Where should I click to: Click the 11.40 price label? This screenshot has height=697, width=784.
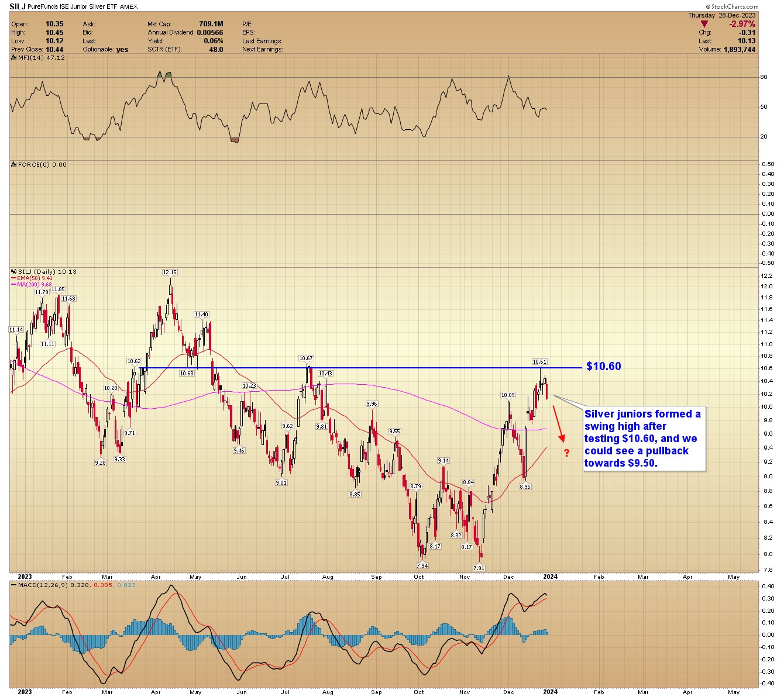(201, 315)
